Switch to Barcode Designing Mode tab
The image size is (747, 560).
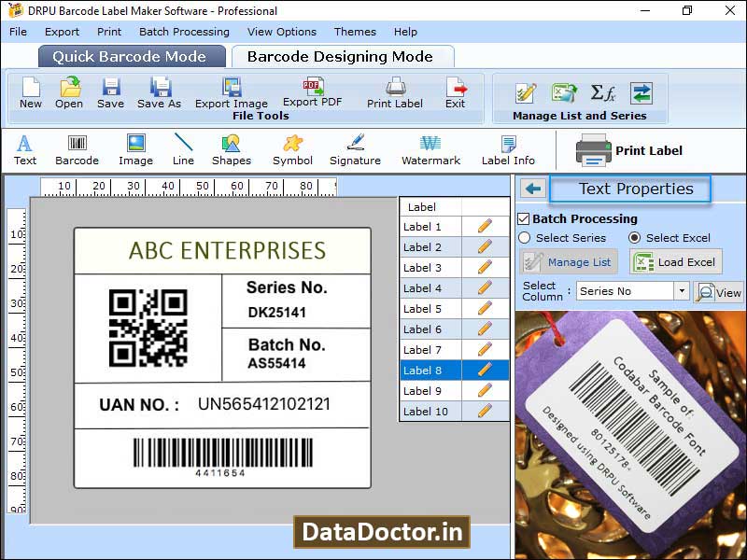pos(343,55)
